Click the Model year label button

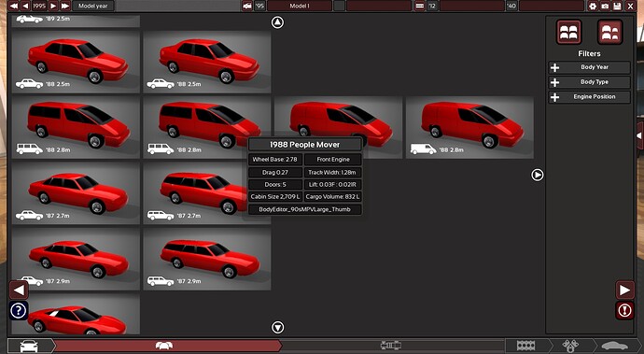click(93, 6)
